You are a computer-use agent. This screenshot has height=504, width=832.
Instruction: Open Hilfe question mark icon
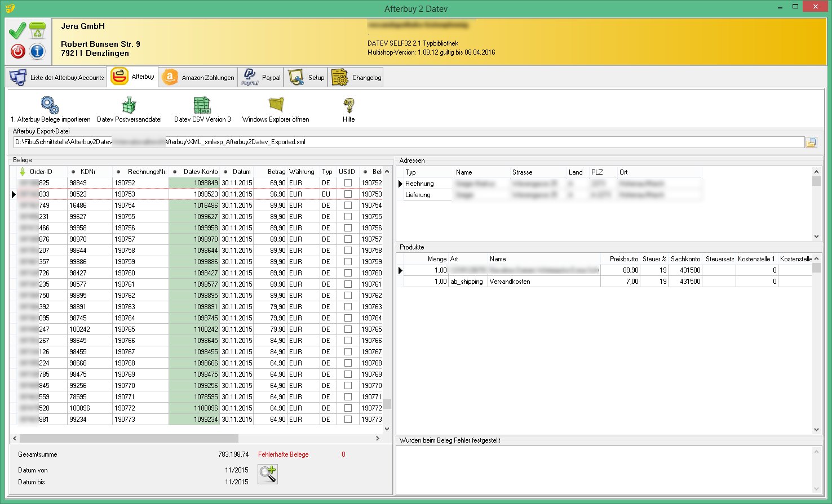(348, 105)
